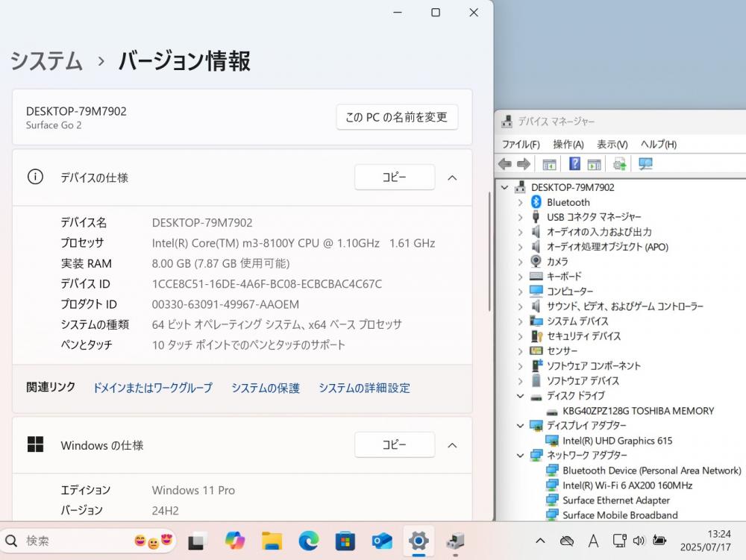746x560 pixels.
Task: Click the battery tray icon
Action: point(659,541)
